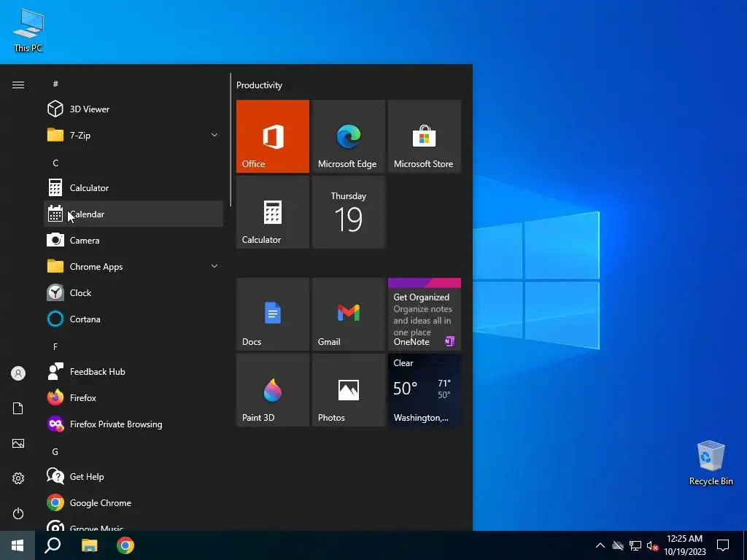Launch the Paint 3D tile
Viewport: 747px width, 560px height.
point(273,390)
